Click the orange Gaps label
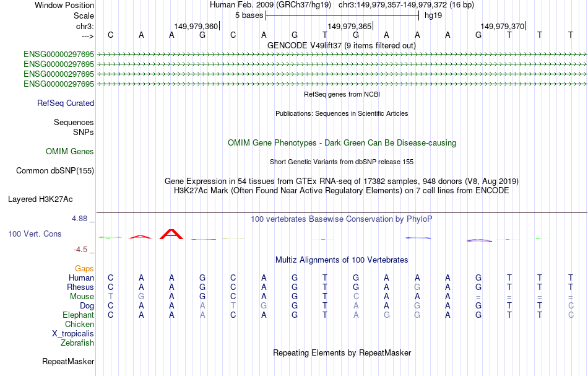This screenshot has width=588, height=376. (x=84, y=268)
